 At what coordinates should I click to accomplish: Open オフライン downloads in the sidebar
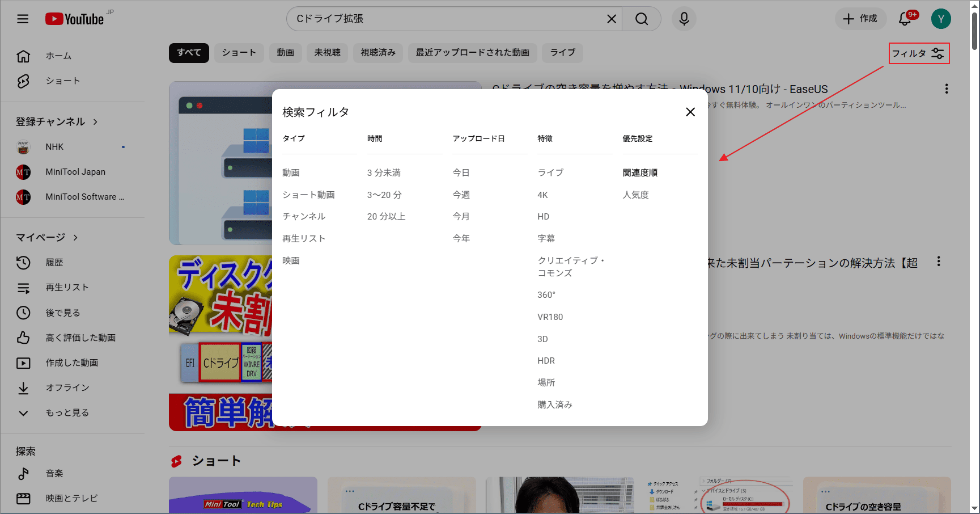pos(67,387)
